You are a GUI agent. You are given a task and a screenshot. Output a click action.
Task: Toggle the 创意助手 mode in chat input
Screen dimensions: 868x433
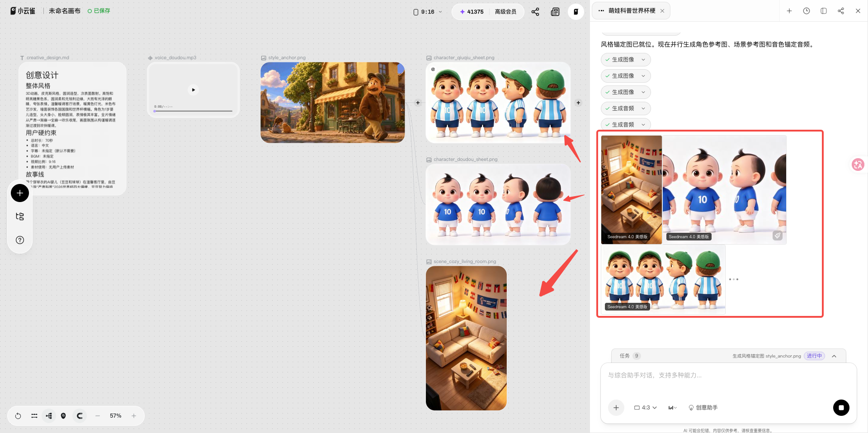click(703, 408)
